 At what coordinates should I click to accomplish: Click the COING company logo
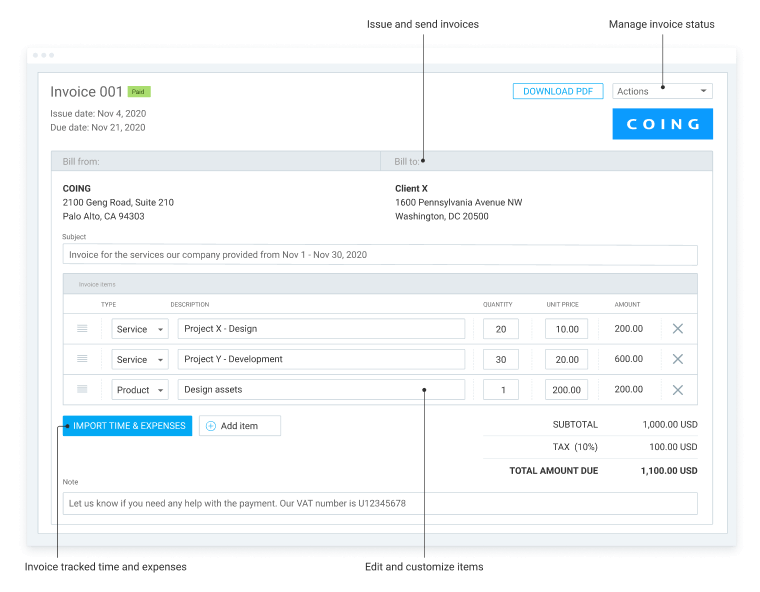point(663,124)
